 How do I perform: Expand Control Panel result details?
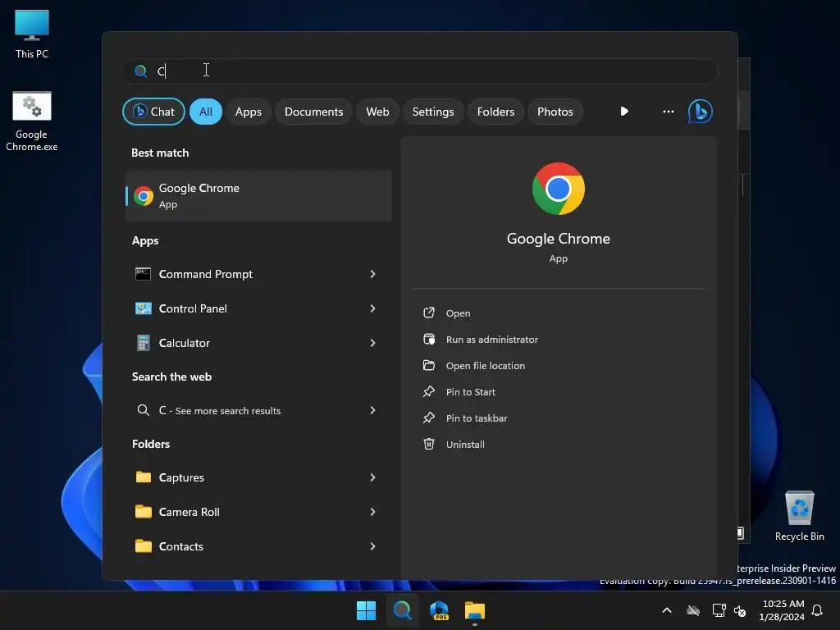pos(373,308)
